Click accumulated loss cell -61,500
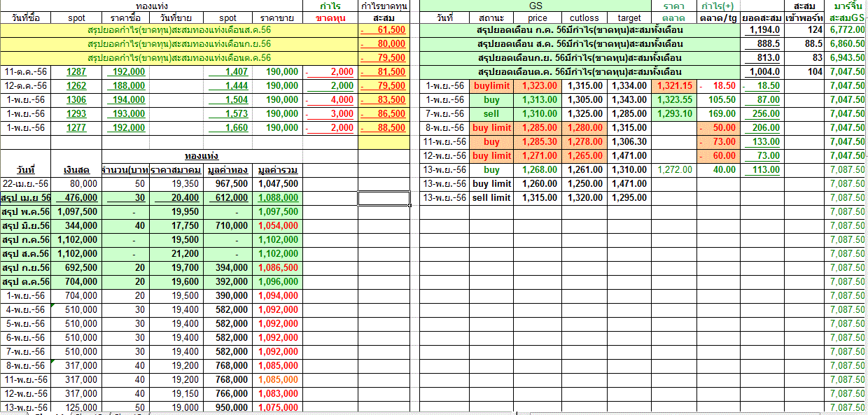The width and height of the screenshot is (868, 415). (x=383, y=29)
